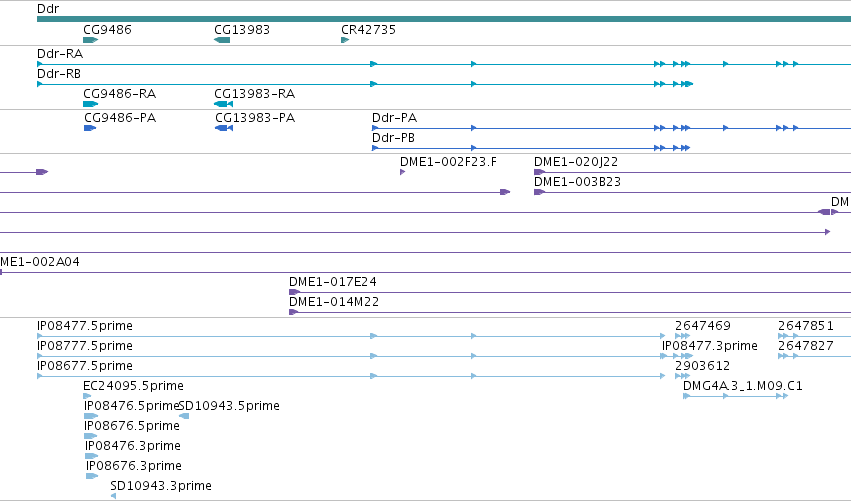Select the EC24095.5prime EST glyph
Viewport: 851px width, 501px height.
pyautogui.click(x=87, y=396)
